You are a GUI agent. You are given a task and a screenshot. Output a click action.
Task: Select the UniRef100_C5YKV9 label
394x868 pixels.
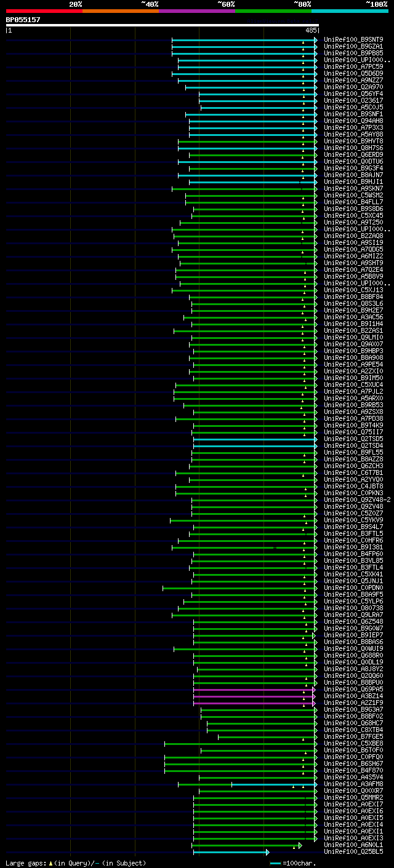pyautogui.click(x=353, y=520)
